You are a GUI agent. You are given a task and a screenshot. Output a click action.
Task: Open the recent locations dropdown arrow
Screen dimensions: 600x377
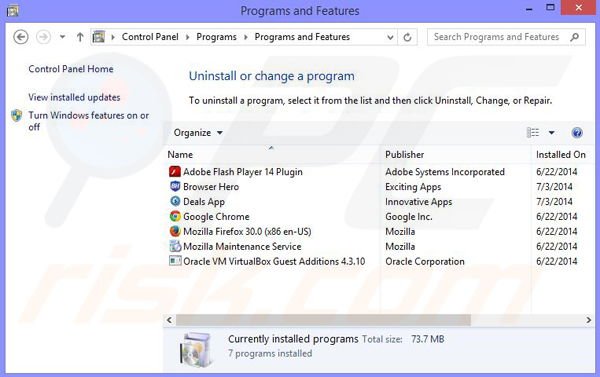pyautogui.click(x=62, y=37)
